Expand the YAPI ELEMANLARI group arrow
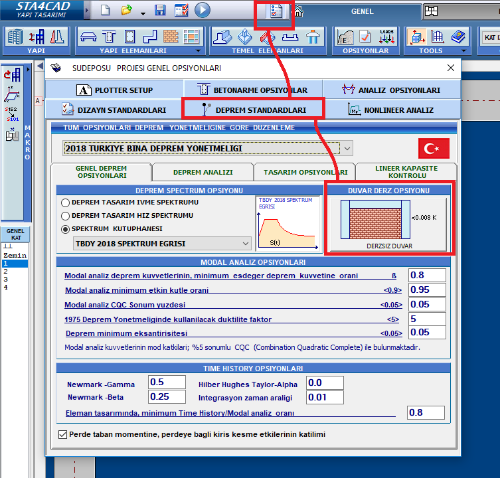Screen dimensions: 500x478 tap(198, 51)
